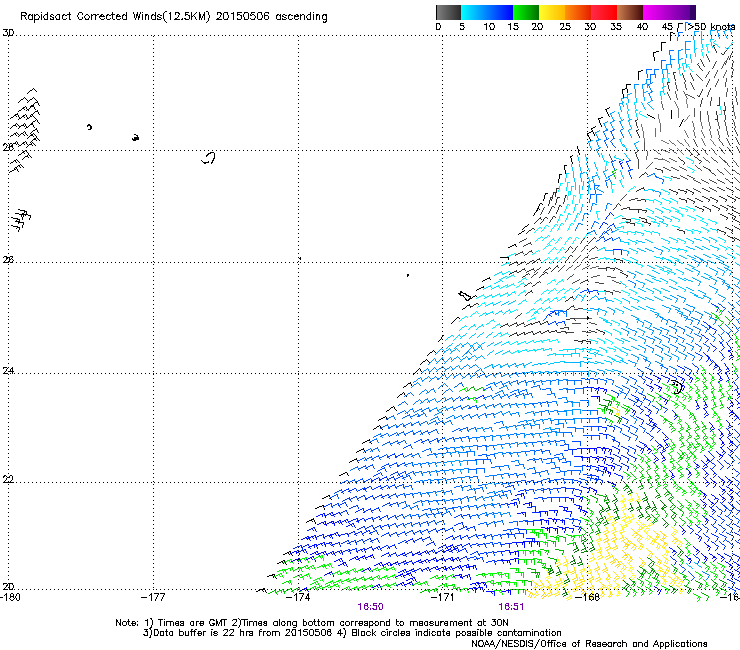Click the yellow 20–25 knots legend segment
This screenshot has height=650, width=740.
pos(552,12)
